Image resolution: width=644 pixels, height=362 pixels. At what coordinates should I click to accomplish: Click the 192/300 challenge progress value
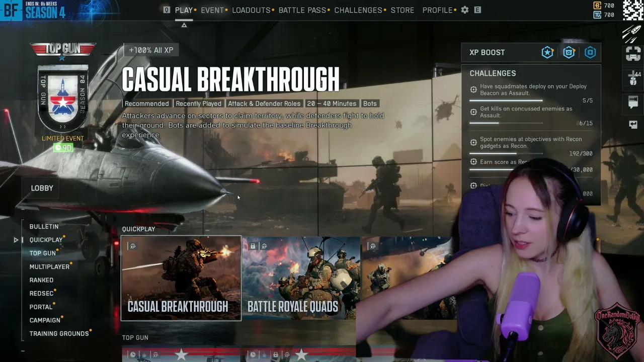581,153
